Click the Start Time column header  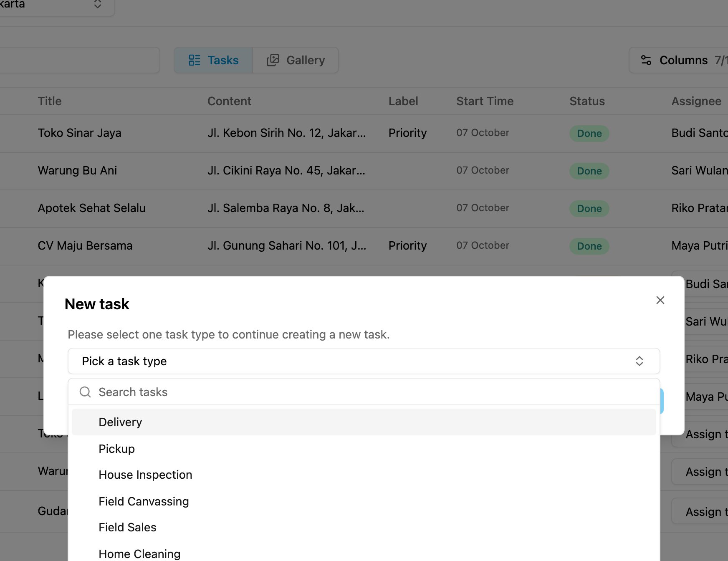coord(485,101)
